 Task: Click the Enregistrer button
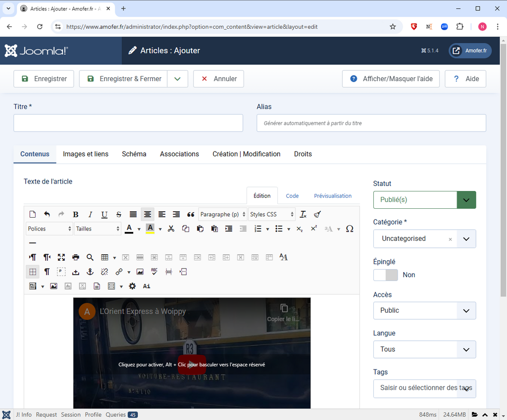[44, 79]
